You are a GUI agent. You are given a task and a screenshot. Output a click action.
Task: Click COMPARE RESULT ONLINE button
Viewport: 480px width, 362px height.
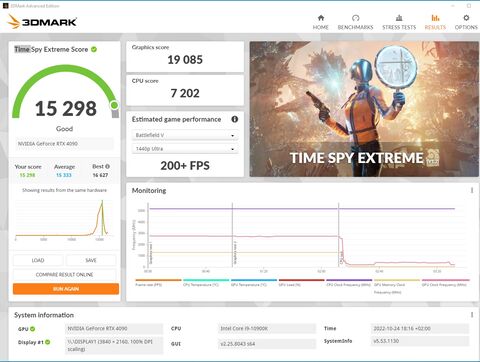[64, 275]
